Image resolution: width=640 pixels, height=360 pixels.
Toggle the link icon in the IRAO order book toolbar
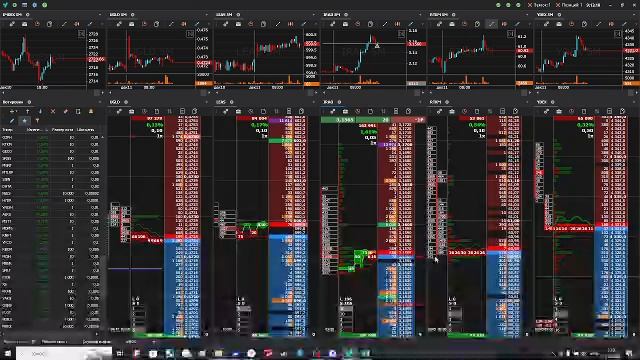[x=333, y=111]
